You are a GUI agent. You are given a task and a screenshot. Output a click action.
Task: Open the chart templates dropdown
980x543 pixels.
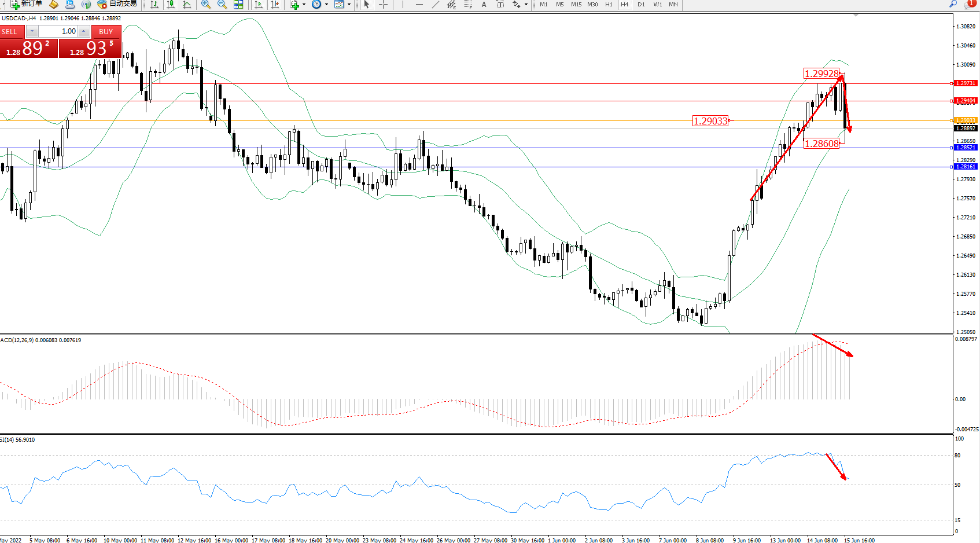point(349,5)
